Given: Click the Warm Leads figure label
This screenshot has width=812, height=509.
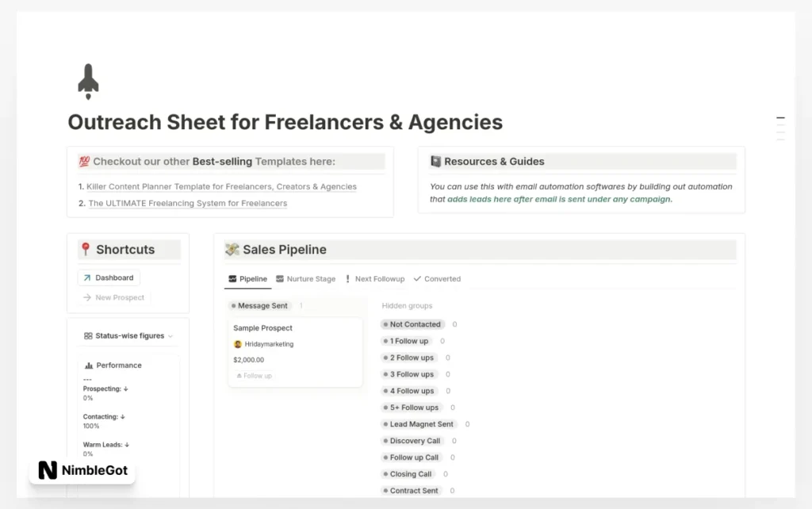Looking at the screenshot, I should coord(105,444).
